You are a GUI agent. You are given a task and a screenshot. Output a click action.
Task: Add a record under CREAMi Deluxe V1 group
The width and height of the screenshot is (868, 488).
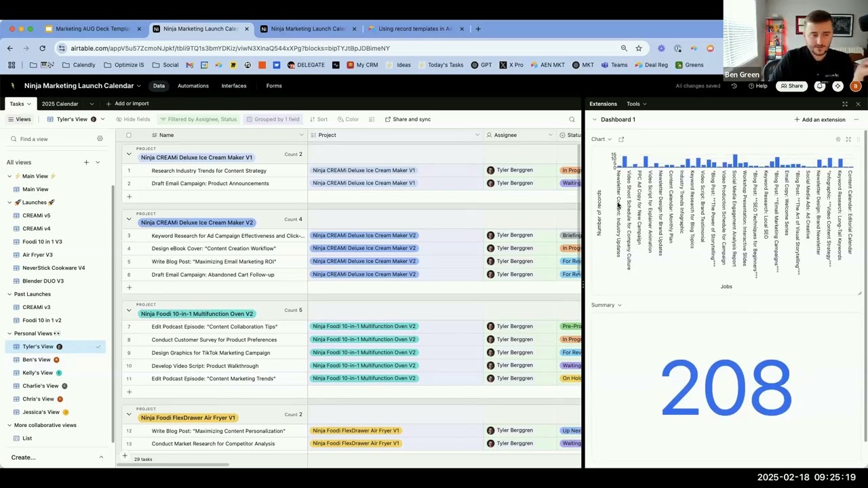point(129,197)
